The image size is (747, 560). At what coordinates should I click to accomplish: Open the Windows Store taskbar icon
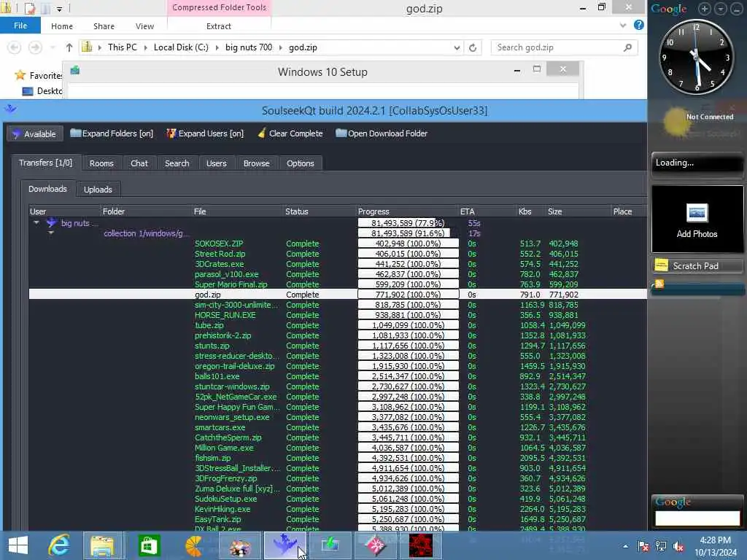point(149,545)
